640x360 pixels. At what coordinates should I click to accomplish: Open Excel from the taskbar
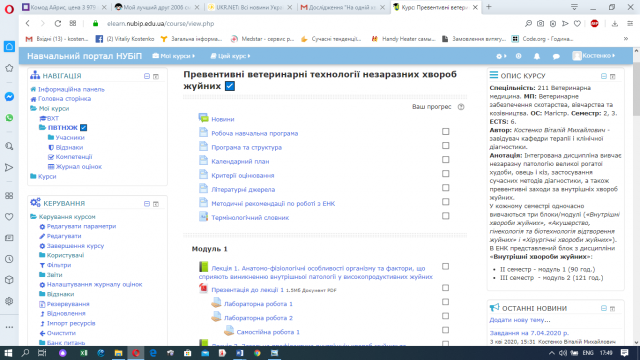click(84, 353)
